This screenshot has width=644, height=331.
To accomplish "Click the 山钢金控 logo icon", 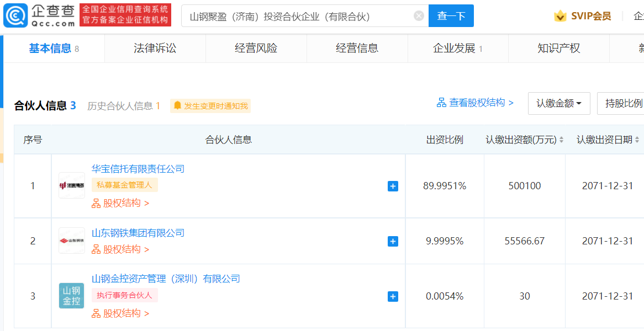I will tap(71, 296).
